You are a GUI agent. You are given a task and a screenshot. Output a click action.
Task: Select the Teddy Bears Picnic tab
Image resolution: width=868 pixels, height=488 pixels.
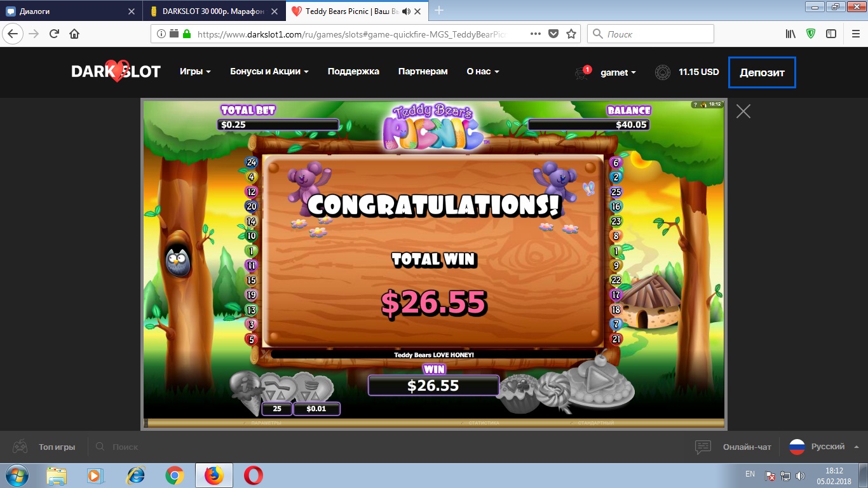coord(356,11)
